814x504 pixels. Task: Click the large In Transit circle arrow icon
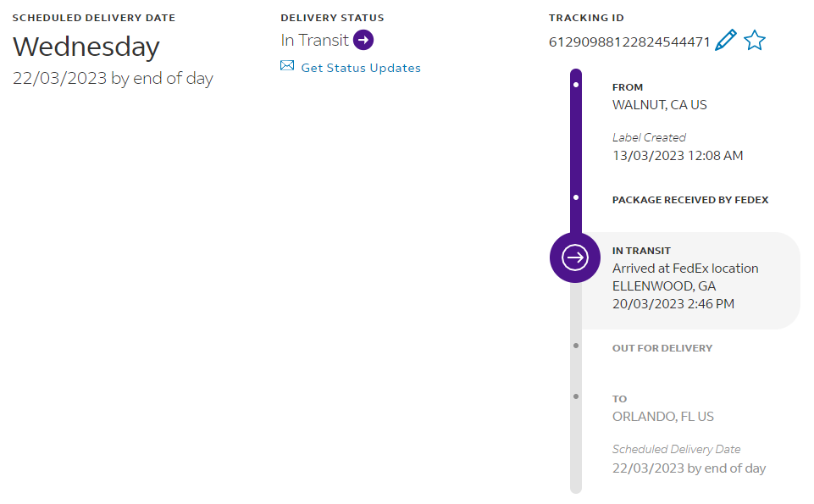[575, 257]
